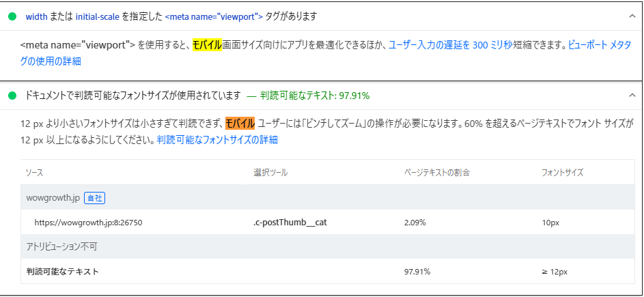
Task: Click the フォントサイズ column header
Action: (562, 173)
